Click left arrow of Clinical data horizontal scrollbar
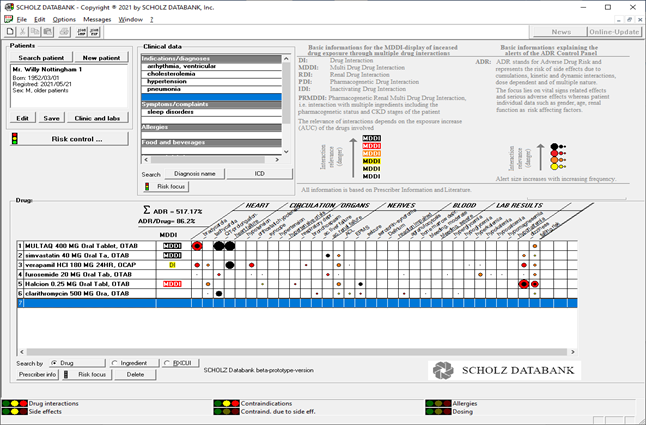 coord(145,159)
